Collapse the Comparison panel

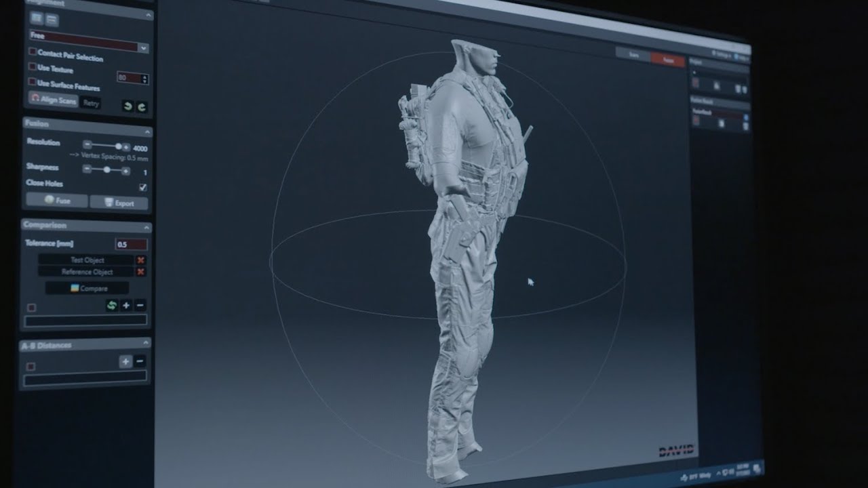point(146,228)
